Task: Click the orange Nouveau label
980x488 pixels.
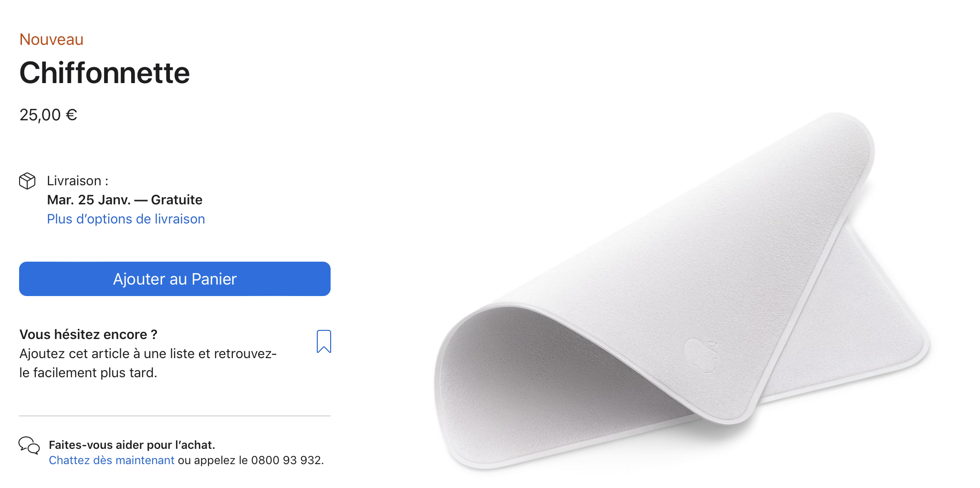Action: pos(52,40)
